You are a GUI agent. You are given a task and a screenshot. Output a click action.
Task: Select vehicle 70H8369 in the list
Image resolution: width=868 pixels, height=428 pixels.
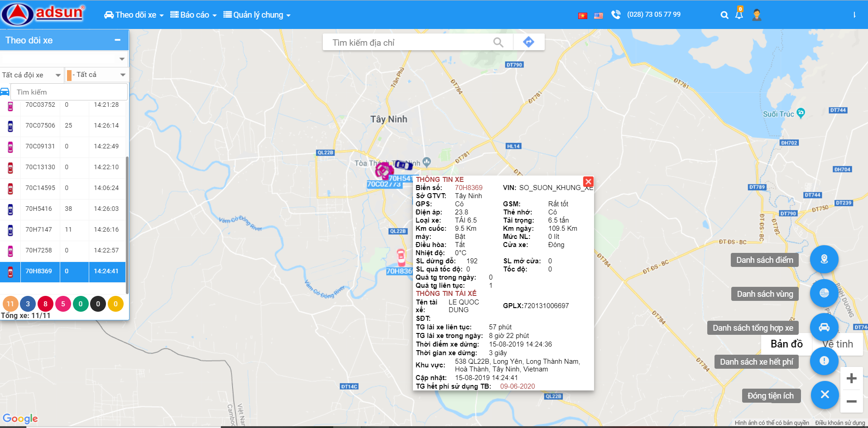(63, 271)
